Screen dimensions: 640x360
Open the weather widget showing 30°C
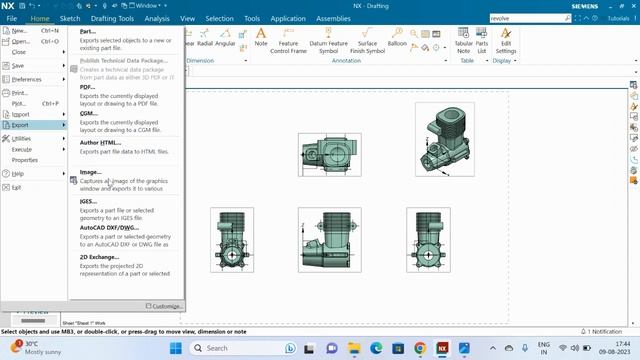pyautogui.click(x=36, y=348)
